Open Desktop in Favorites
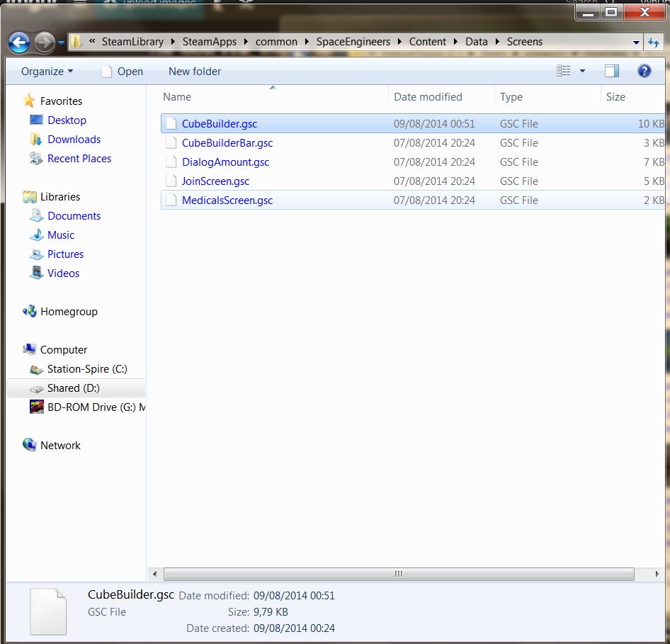The image size is (670, 644). click(58, 120)
